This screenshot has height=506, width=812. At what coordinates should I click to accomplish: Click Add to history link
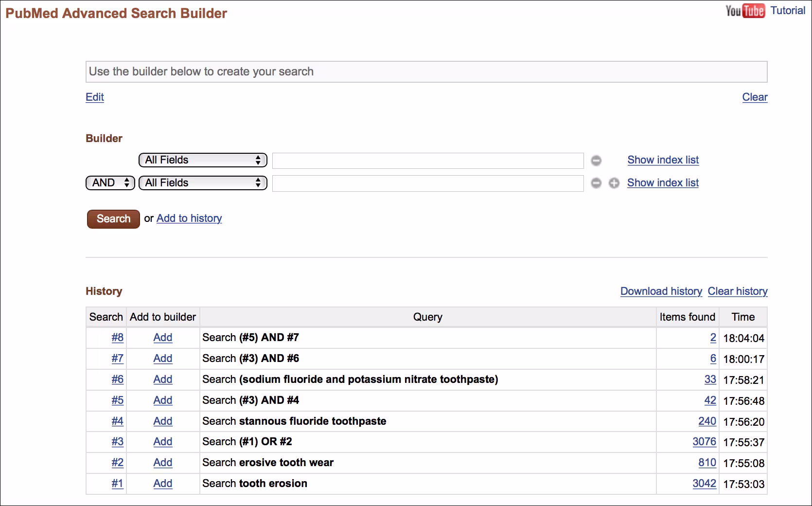pos(189,218)
